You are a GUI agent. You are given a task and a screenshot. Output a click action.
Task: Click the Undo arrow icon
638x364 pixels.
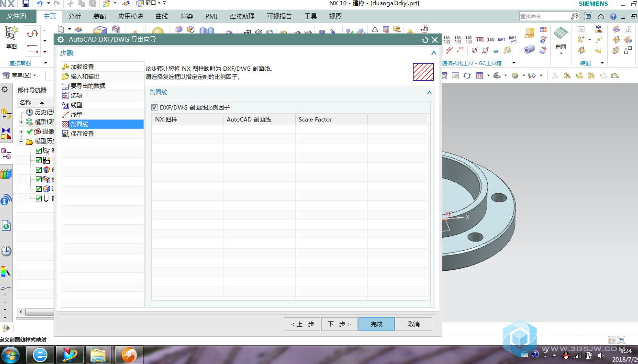pyautogui.click(x=40, y=3)
